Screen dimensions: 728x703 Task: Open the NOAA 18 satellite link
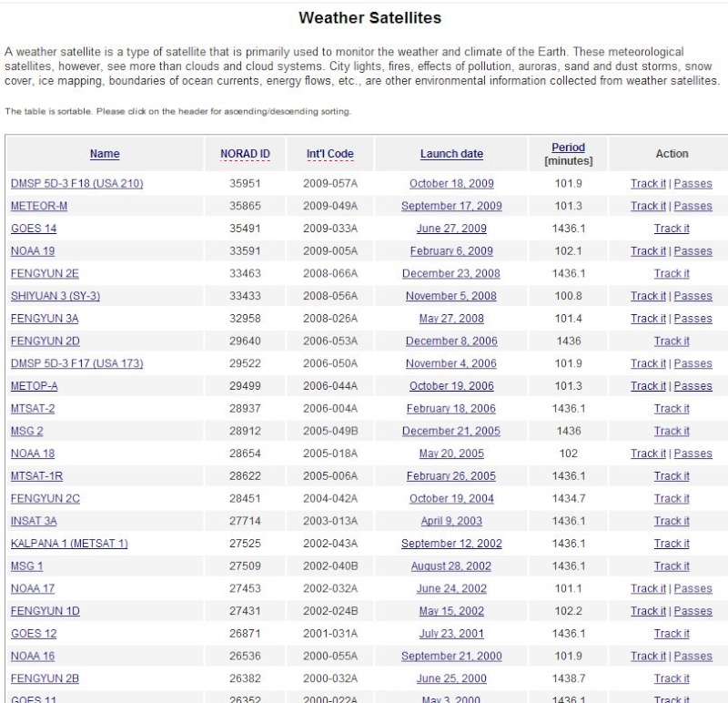click(33, 453)
